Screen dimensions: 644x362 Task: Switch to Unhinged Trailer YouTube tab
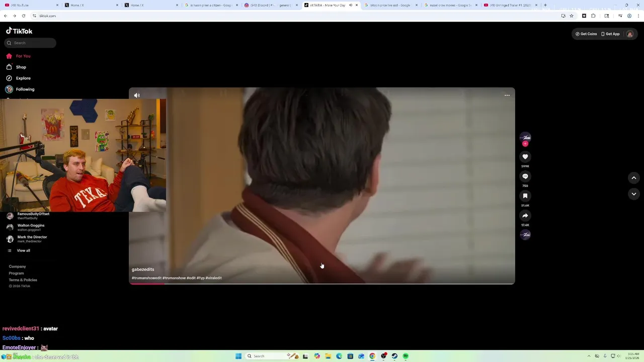click(511, 5)
